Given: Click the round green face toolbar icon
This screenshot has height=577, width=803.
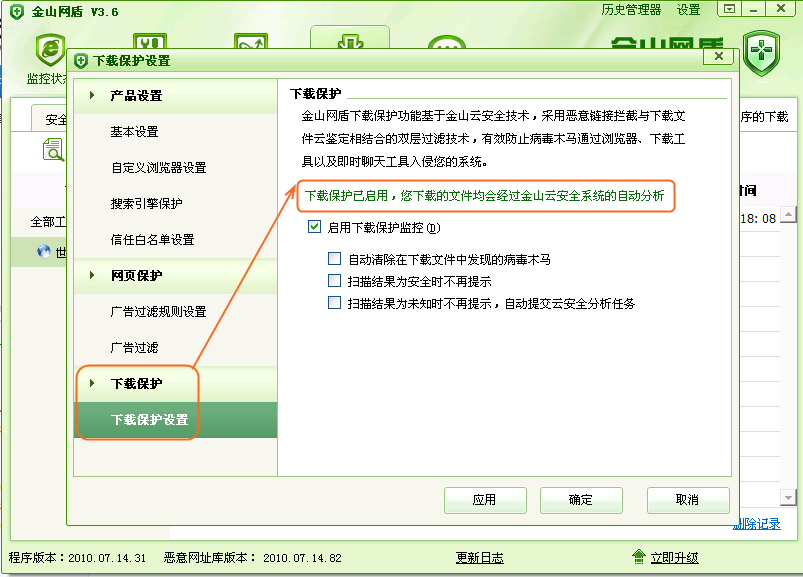Looking at the screenshot, I should (447, 42).
